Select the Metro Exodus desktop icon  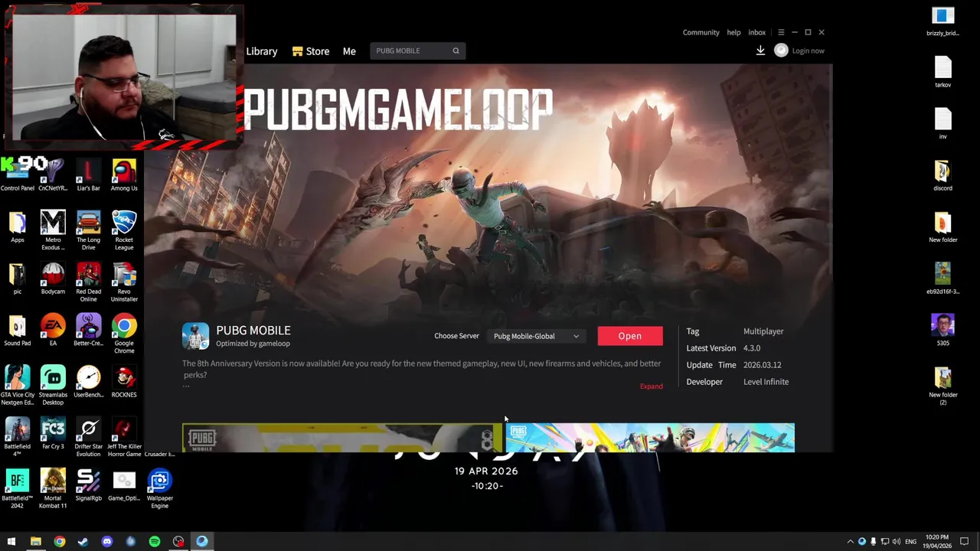(x=53, y=230)
